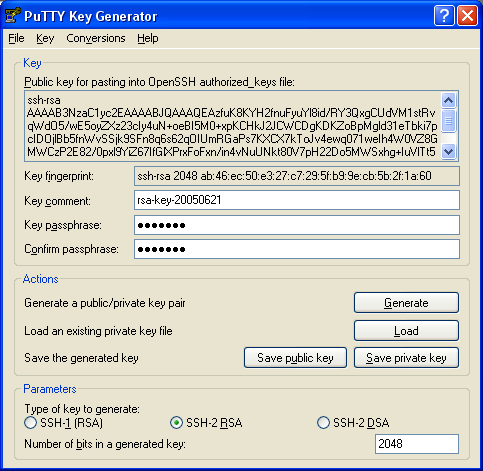Close the PuTTY Key Generator window
The width and height of the screenshot is (483, 471).
(x=467, y=15)
